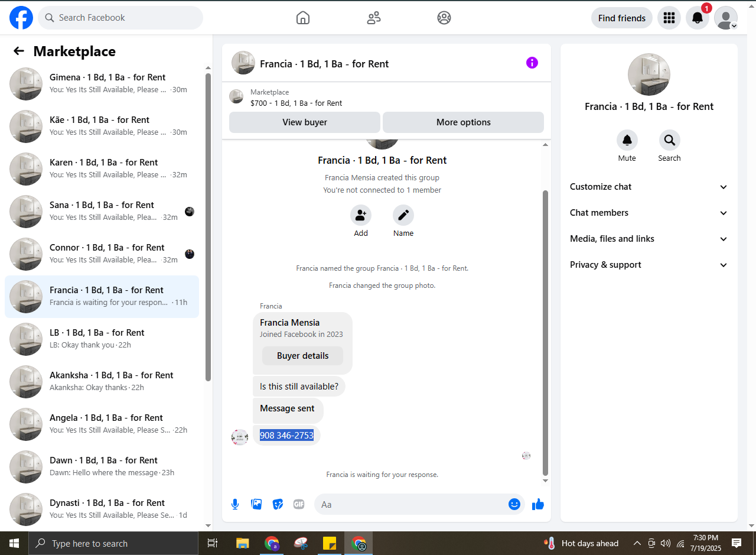Expand the Customize chat section
Viewport: 756px width, 555px height.
pyautogui.click(x=649, y=187)
